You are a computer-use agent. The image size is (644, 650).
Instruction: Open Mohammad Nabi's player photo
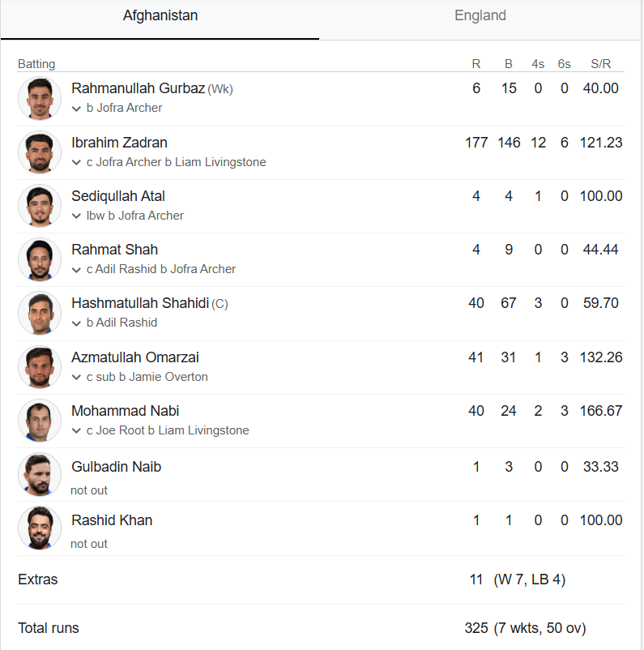[x=40, y=421]
